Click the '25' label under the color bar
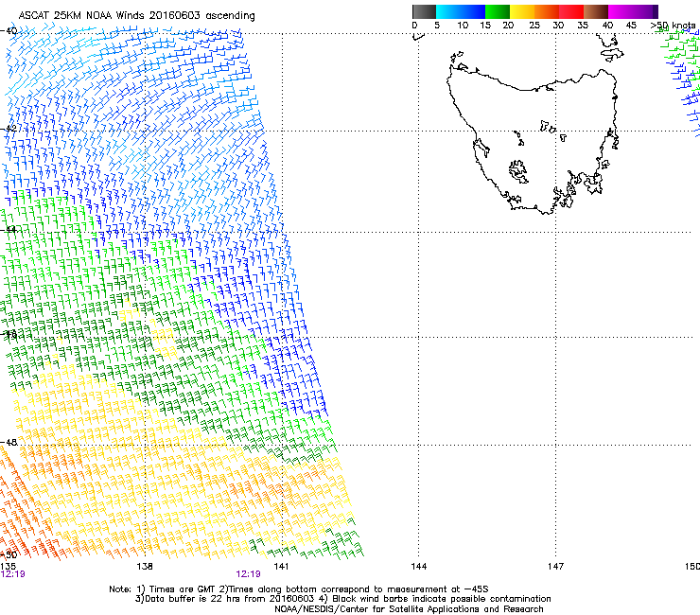The width and height of the screenshot is (700, 615). 534,26
